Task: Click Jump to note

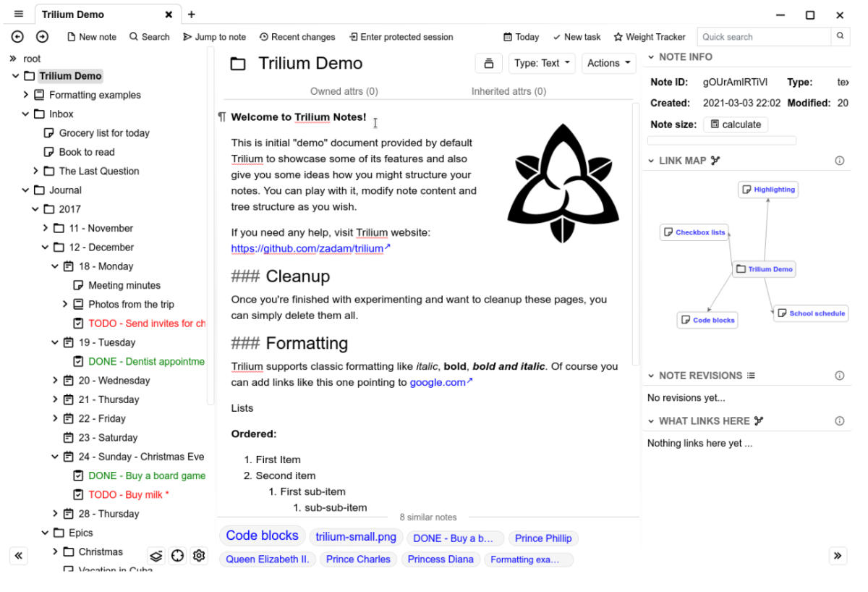Action: (x=214, y=37)
